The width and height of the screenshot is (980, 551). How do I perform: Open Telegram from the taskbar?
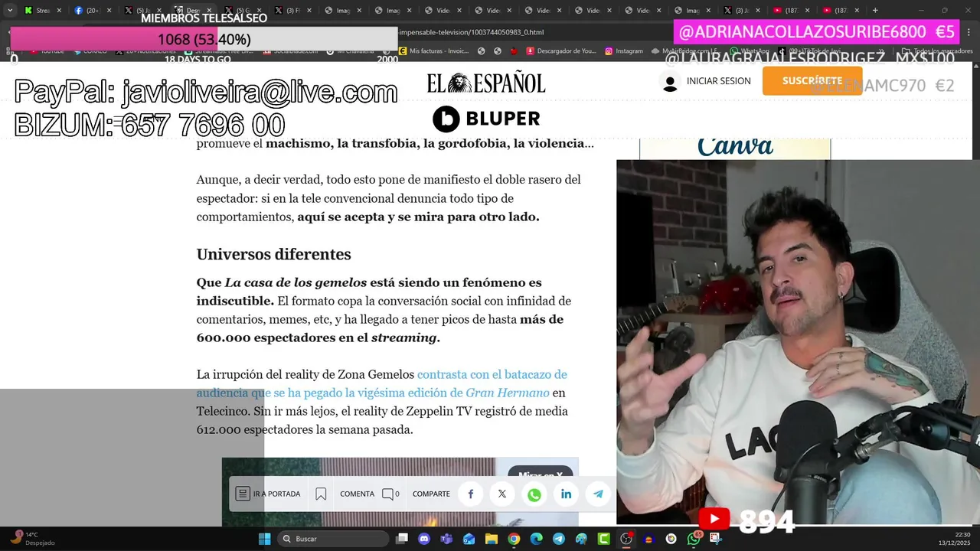tap(559, 539)
